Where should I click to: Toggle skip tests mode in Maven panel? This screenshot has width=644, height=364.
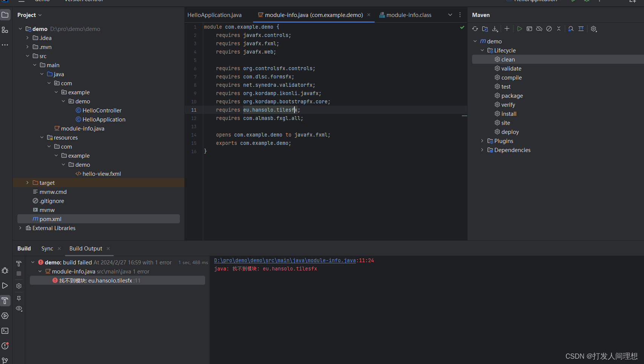(x=549, y=29)
